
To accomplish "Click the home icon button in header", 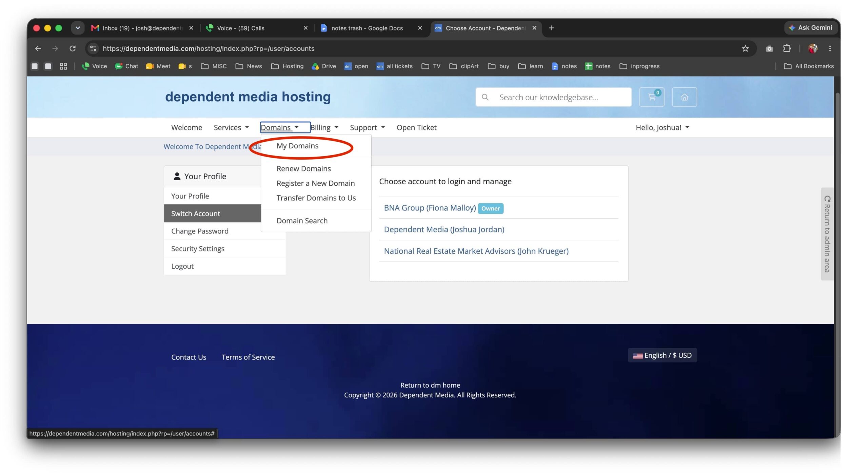I will click(684, 97).
